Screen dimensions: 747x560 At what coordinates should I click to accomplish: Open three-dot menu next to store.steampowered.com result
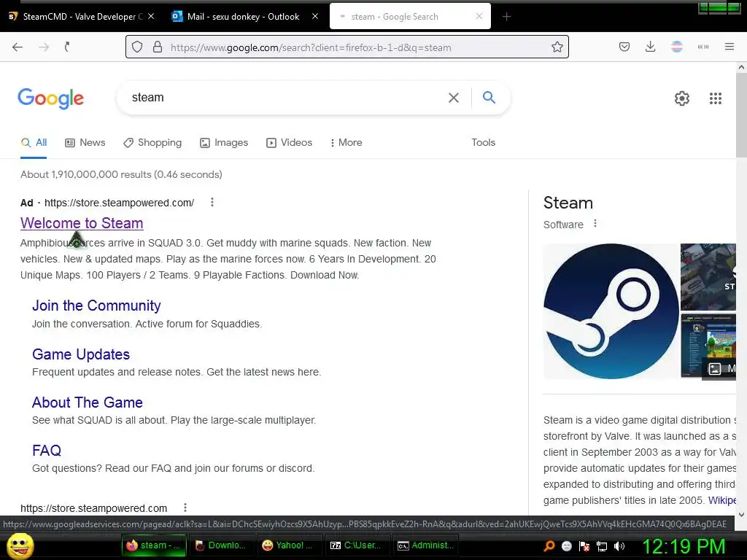point(185,507)
